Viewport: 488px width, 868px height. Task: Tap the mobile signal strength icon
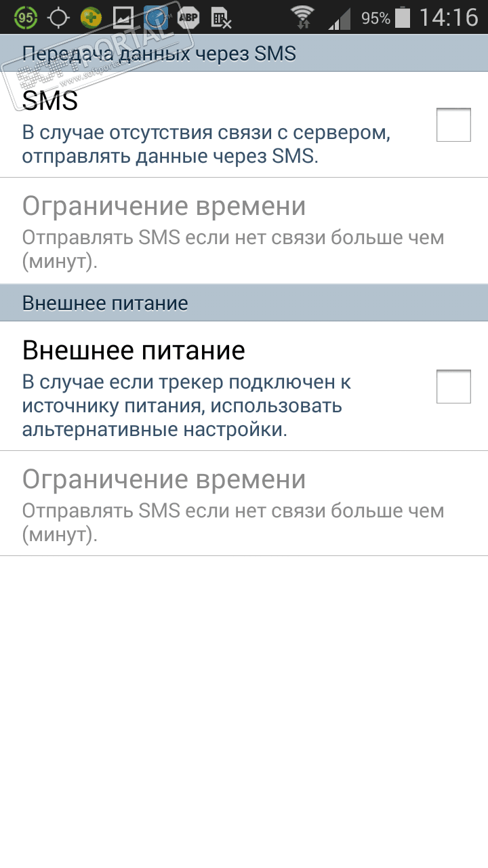[340, 18]
